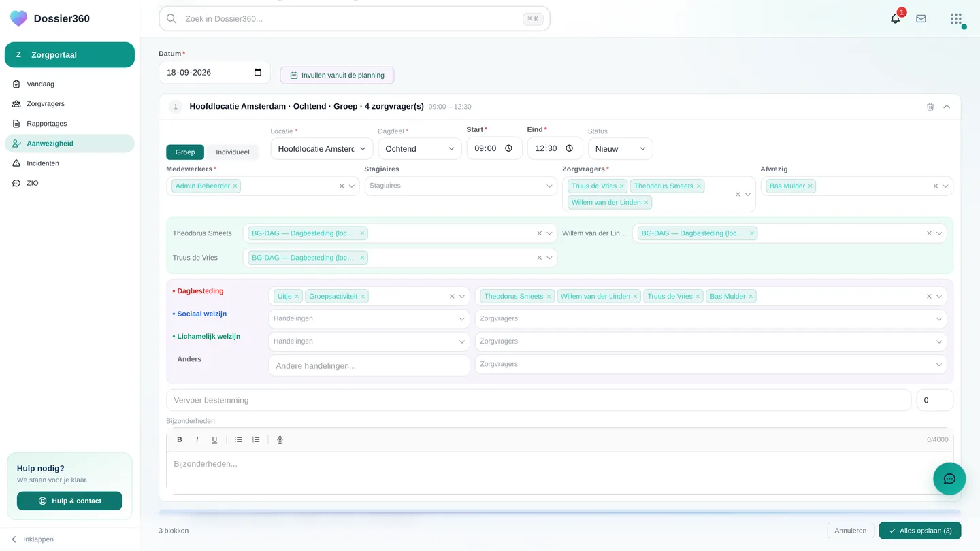Collapse the Hoofdlocatie Amsterdam block
This screenshot has width=980, height=551.
point(947,107)
